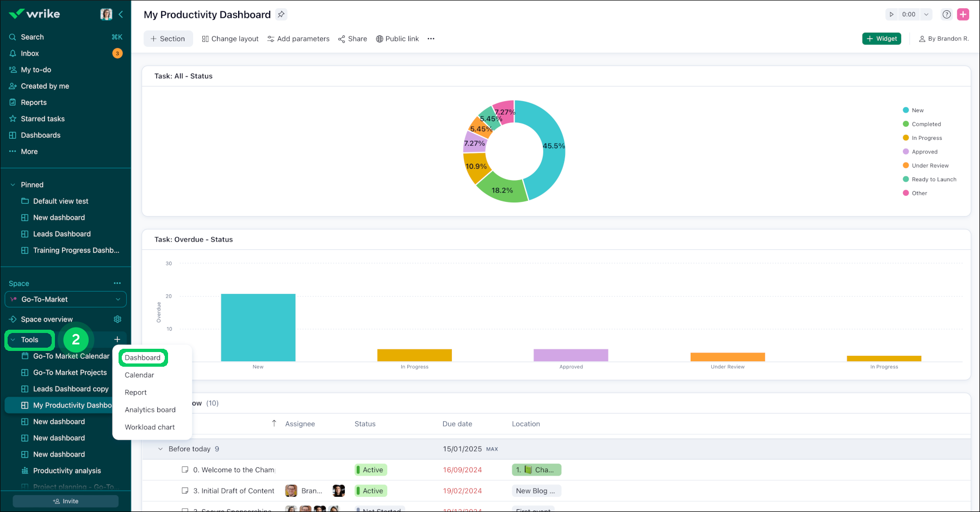Collapse the 'Before today' group
The width and height of the screenshot is (980, 512).
[160, 449]
